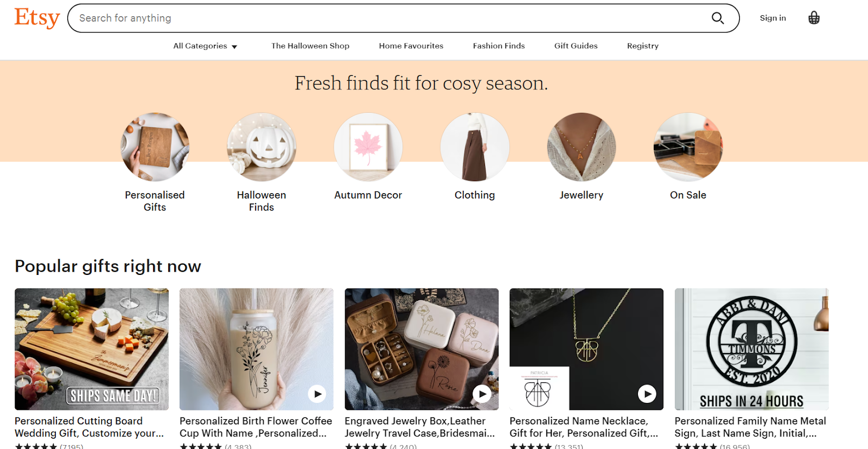Select Home Favourites in navigation

[x=411, y=46]
